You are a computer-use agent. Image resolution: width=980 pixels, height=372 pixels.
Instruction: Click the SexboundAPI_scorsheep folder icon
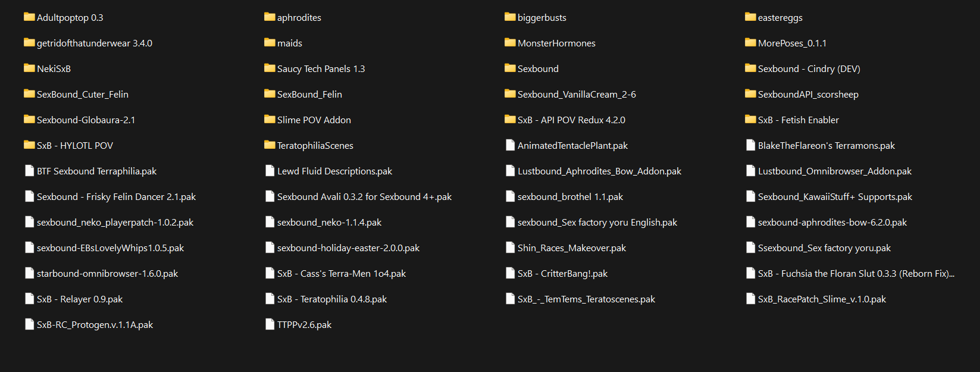[x=750, y=93]
